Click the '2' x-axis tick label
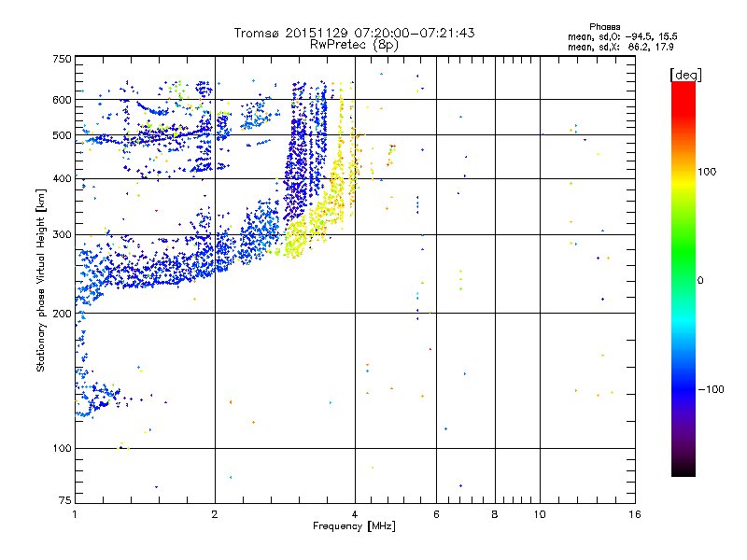This screenshot has height=560, width=747. pyautogui.click(x=215, y=514)
